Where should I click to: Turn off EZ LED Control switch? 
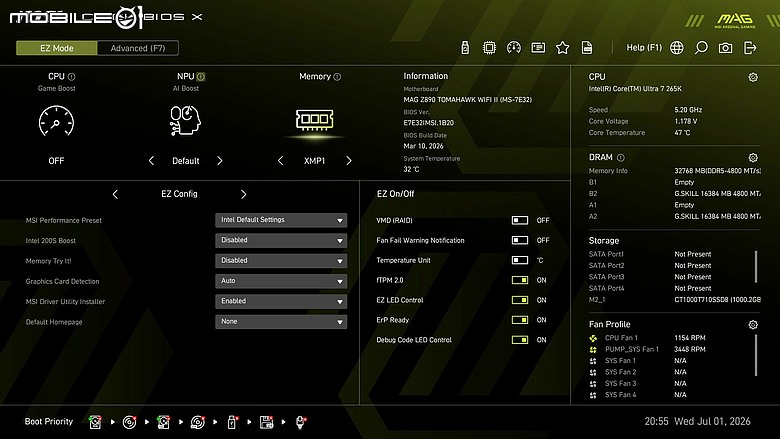(x=520, y=300)
